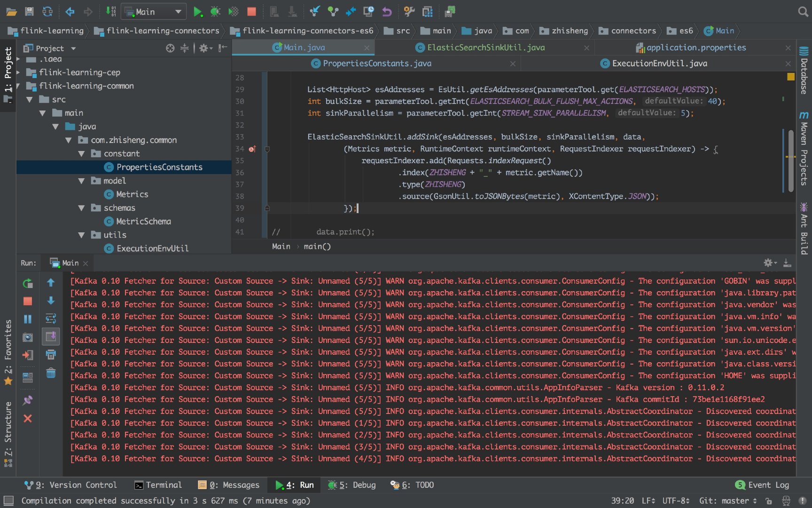Expand the flink-learning-cep folder

(x=18, y=72)
